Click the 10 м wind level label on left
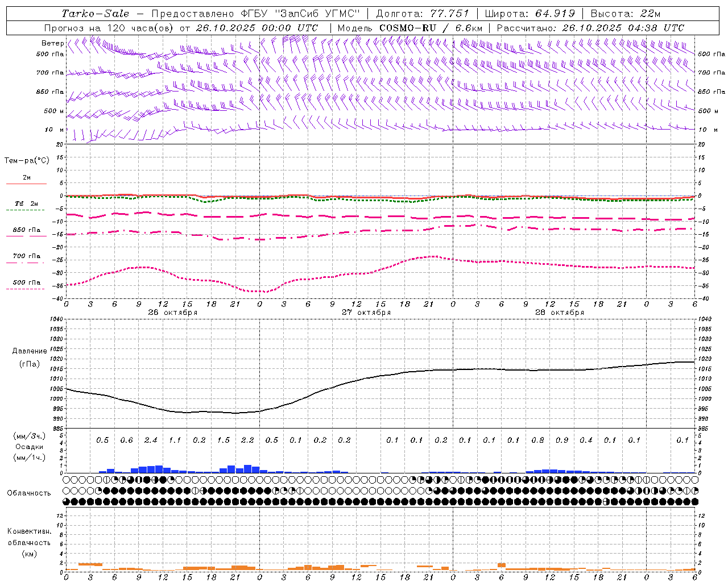Screen dimensions: 728x582 55,130
